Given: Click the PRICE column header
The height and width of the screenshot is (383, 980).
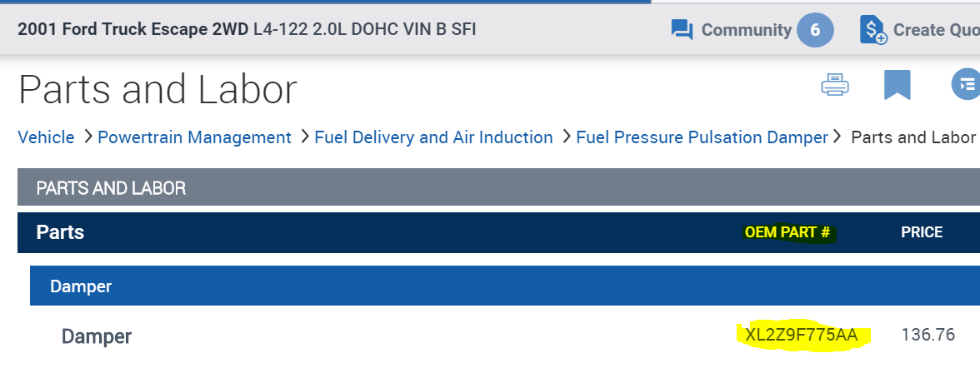Looking at the screenshot, I should tap(921, 233).
